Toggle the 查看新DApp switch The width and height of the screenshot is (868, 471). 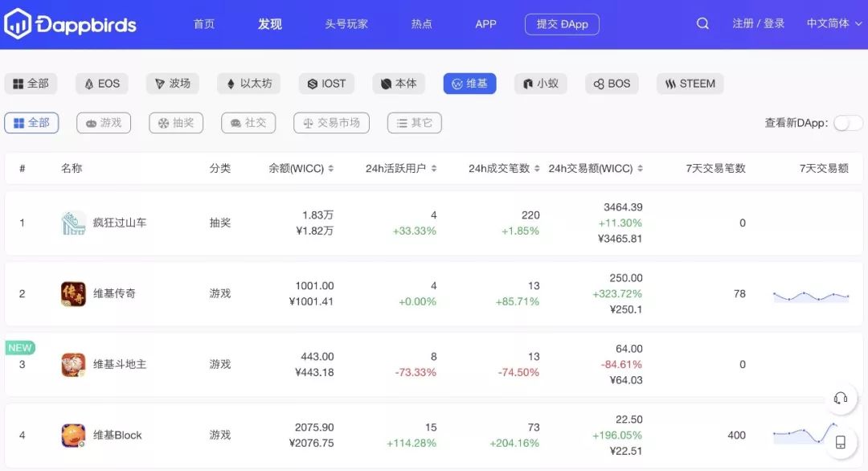click(x=848, y=123)
